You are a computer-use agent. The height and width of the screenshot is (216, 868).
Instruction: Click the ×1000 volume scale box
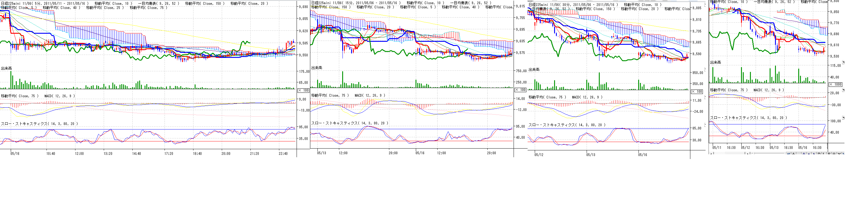click(x=835, y=84)
